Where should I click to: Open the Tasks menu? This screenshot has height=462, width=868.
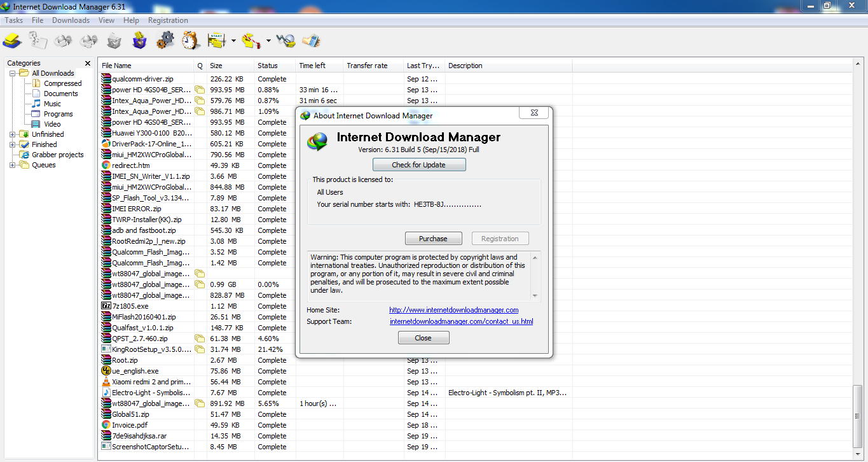[x=14, y=20]
